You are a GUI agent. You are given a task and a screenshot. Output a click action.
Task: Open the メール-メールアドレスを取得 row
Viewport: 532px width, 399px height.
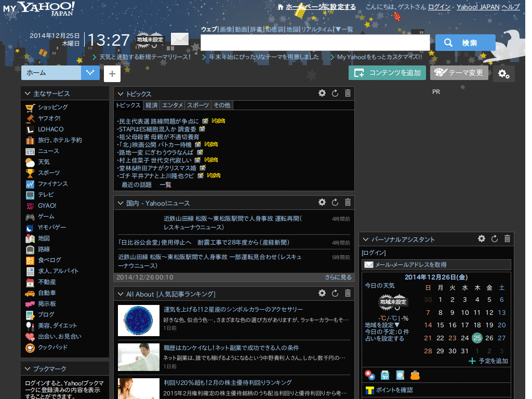436,264
